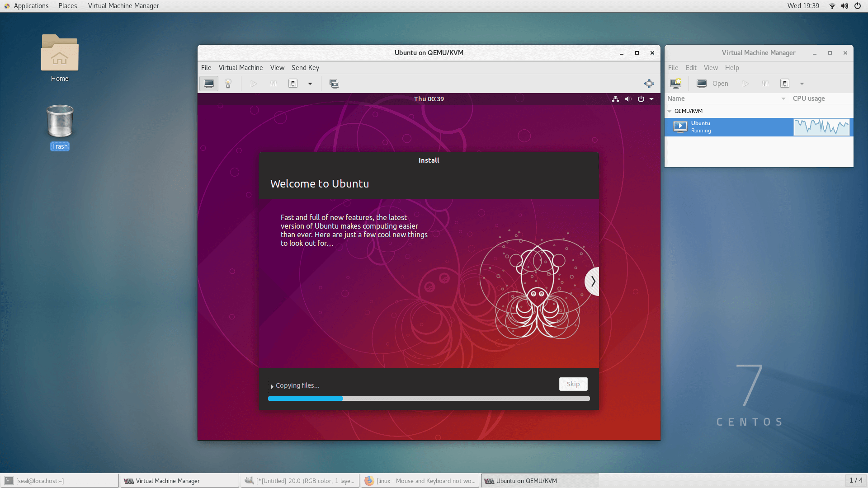
Task: Click the shut down VM icon
Action: (x=293, y=84)
